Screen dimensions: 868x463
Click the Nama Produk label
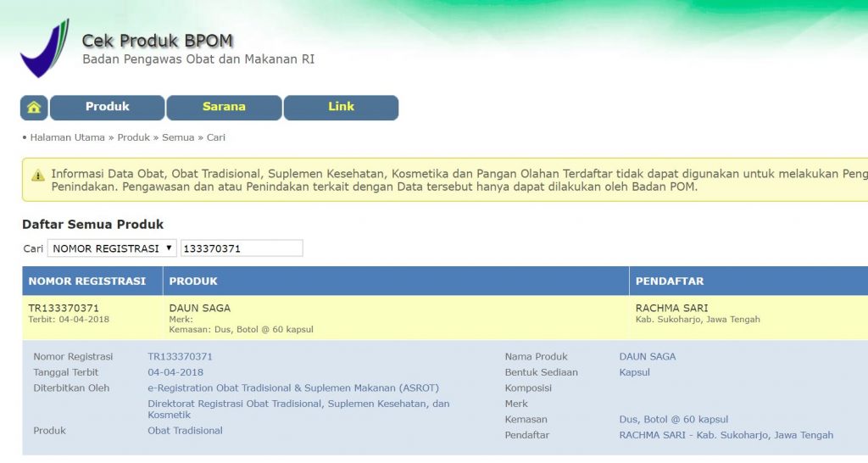[x=537, y=357]
